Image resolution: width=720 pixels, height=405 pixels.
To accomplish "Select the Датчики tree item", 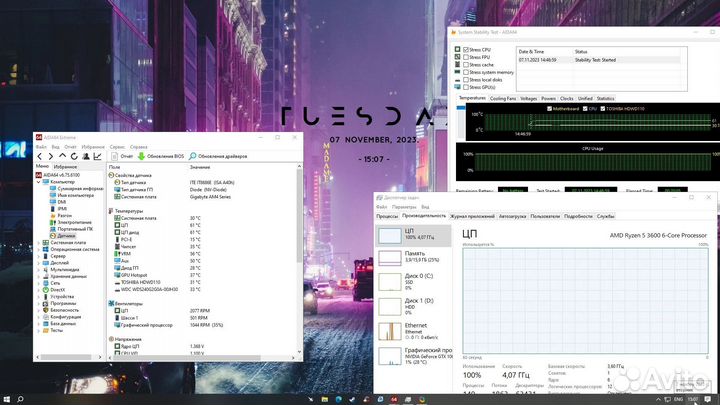I will coord(62,236).
